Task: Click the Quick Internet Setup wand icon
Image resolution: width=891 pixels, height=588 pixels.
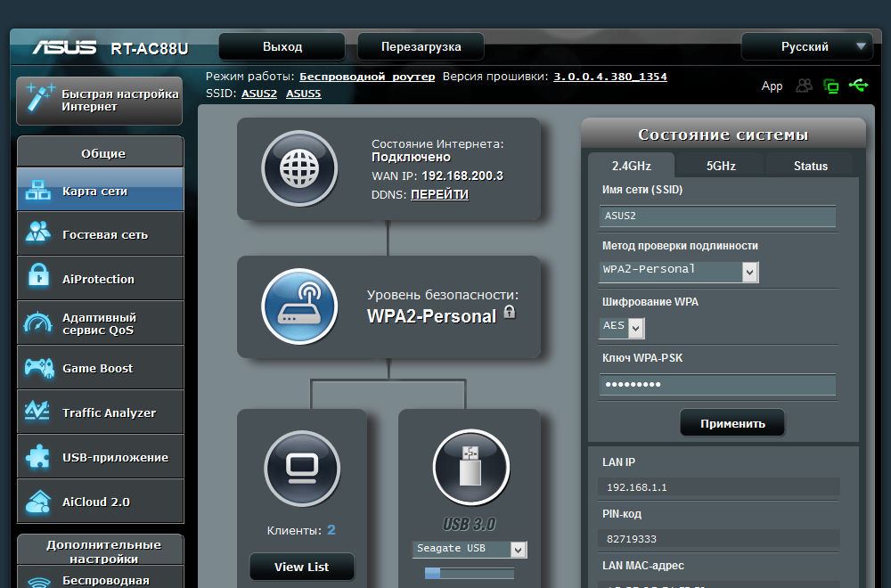Action: [x=39, y=97]
